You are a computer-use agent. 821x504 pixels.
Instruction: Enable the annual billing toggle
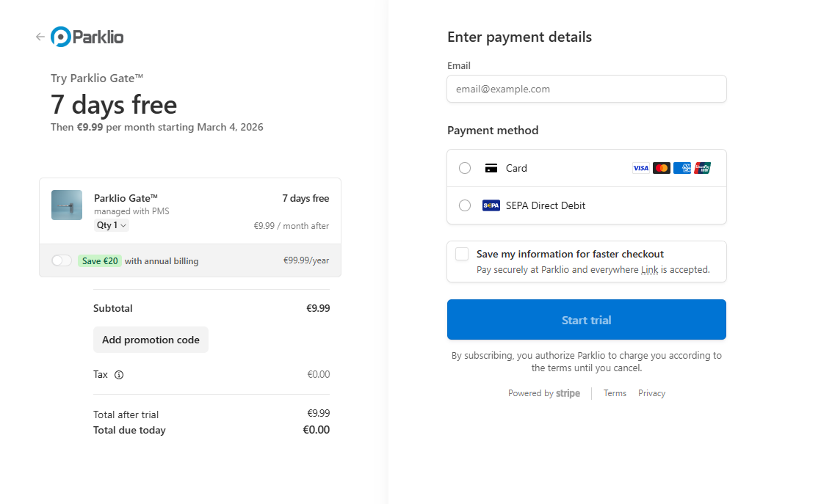point(62,260)
